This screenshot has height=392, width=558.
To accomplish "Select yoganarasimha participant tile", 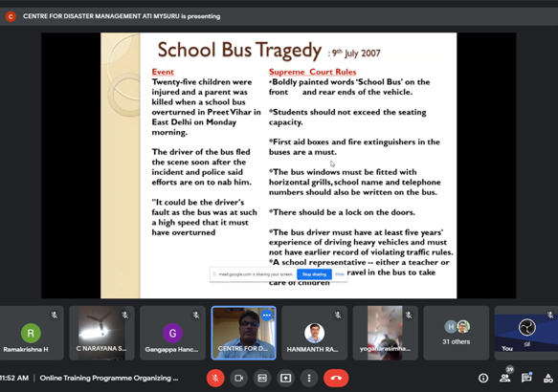I will pyautogui.click(x=385, y=333).
